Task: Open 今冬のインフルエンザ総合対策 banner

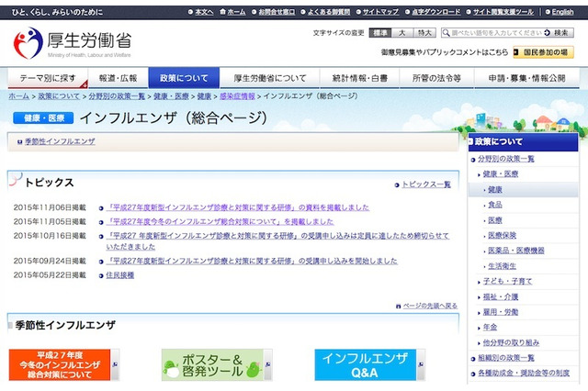Action: (63, 364)
